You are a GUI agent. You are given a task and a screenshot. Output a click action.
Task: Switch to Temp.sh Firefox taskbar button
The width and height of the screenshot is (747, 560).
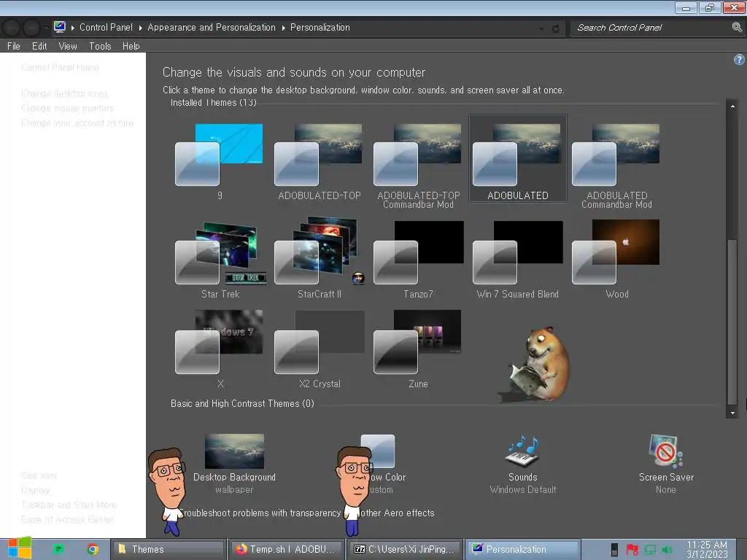[x=286, y=549]
